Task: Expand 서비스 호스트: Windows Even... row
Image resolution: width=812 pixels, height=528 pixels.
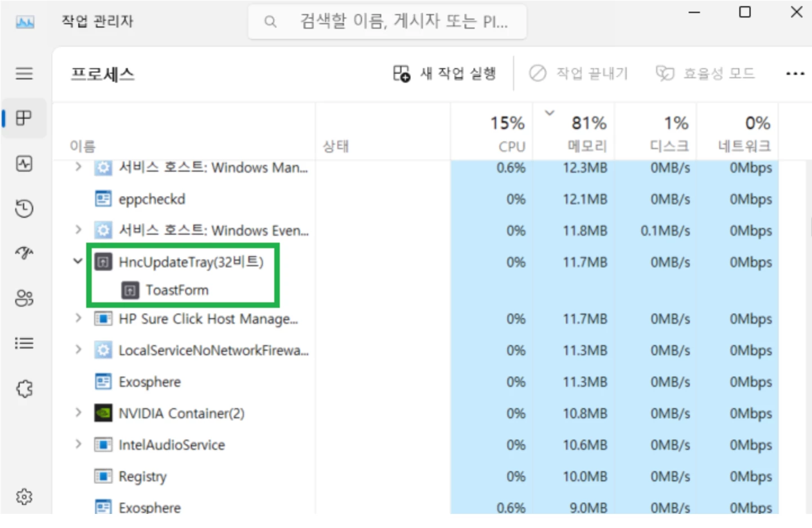Action: click(x=78, y=230)
